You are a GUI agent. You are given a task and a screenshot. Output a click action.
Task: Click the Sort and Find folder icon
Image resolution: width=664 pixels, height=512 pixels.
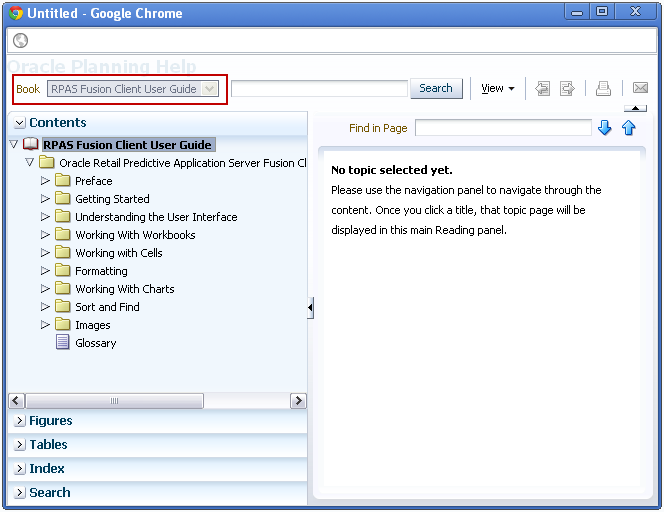63,306
